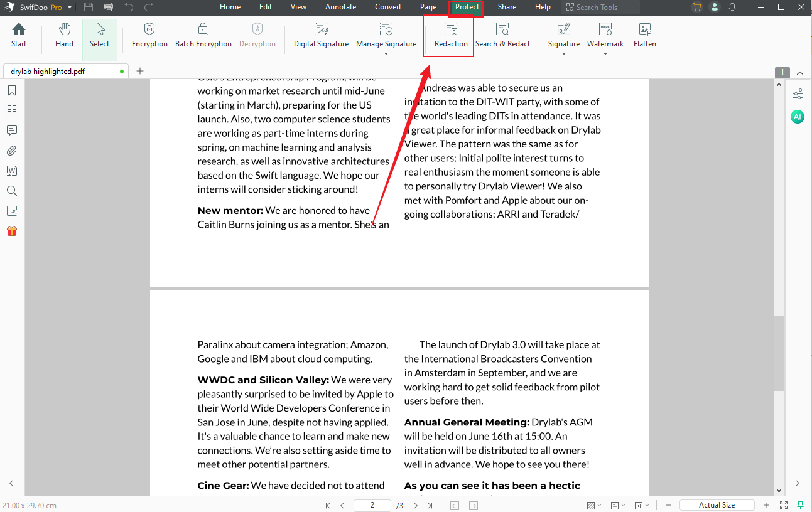Switch to the Annotate tab
The width and height of the screenshot is (812, 512).
(x=340, y=7)
